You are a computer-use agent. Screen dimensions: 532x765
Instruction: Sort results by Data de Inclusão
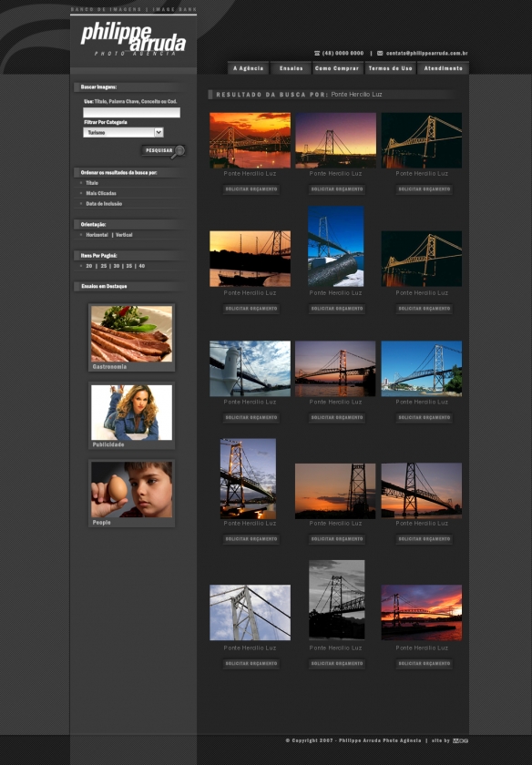104,203
